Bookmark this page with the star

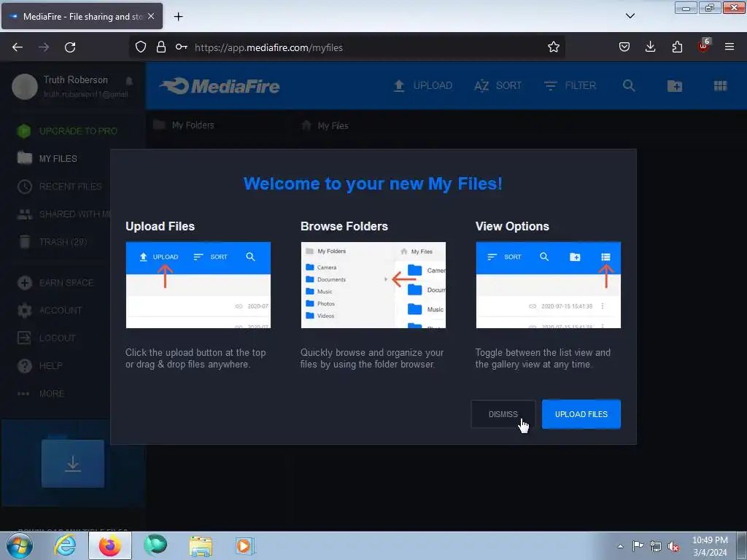click(553, 47)
